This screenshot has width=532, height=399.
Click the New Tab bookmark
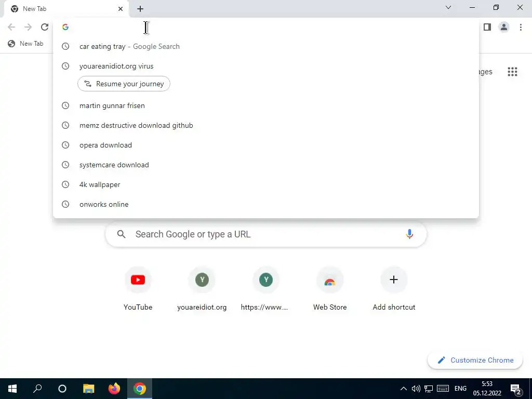(x=26, y=44)
